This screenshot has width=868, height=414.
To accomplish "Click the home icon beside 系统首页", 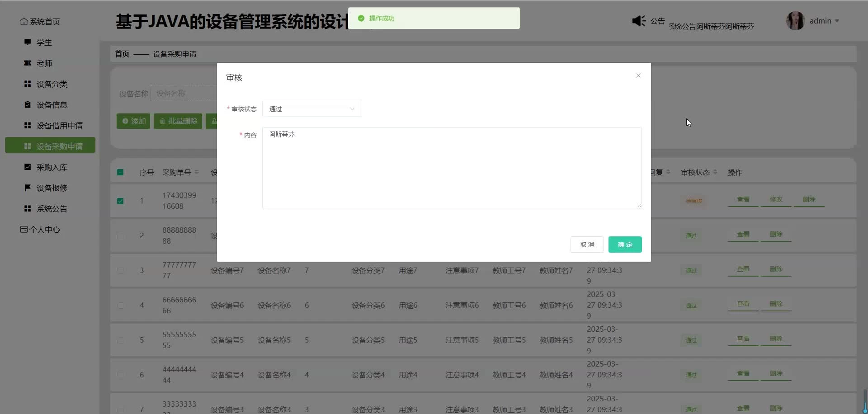I will 24,22.
